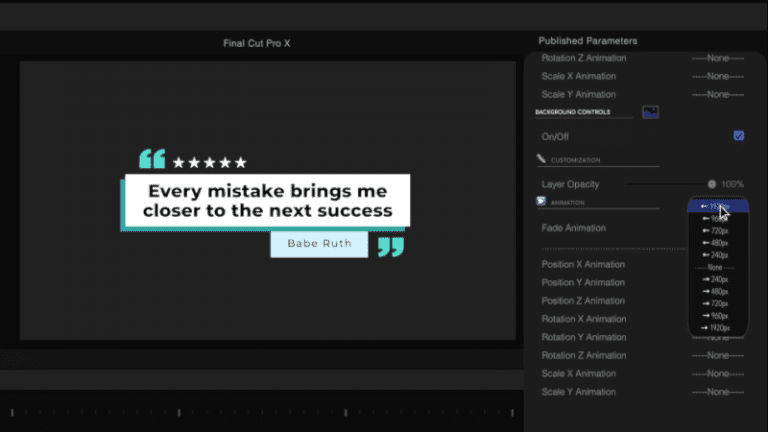
Task: Select the quote text box in preview
Action: point(267,201)
